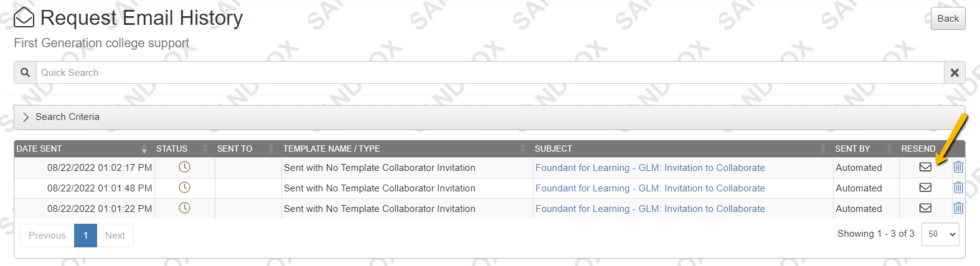Viewport: 980px width, 266px height.
Task: Click the magnifier search icon
Action: (25, 73)
